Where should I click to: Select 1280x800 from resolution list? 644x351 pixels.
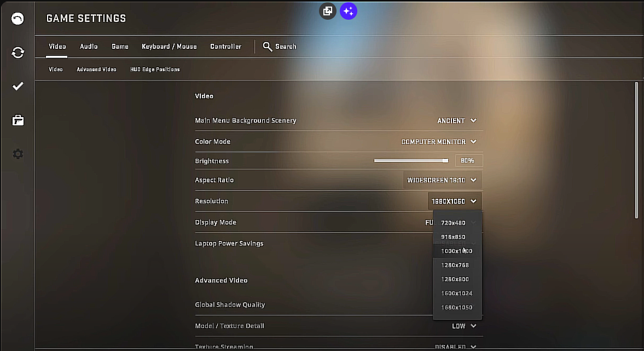455,279
